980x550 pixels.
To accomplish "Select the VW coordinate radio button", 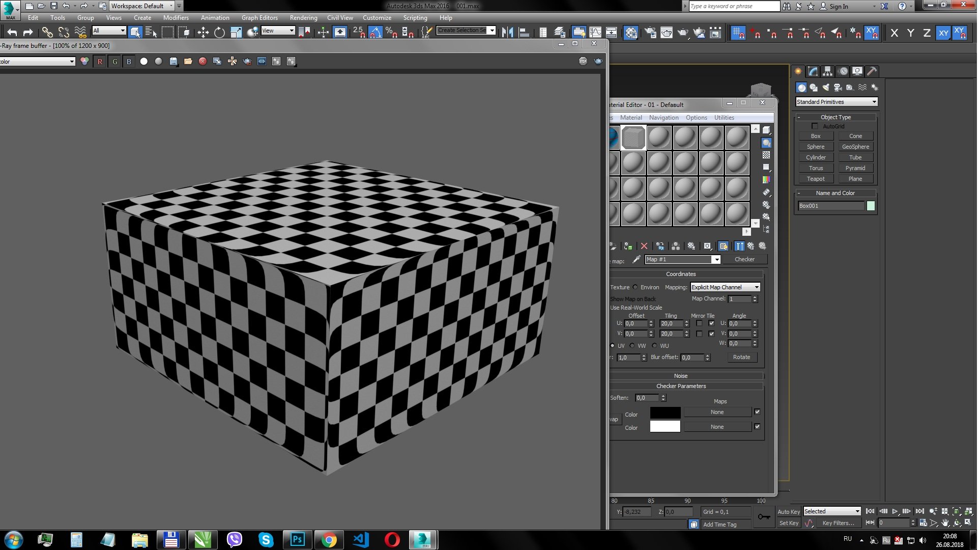I will coord(632,346).
